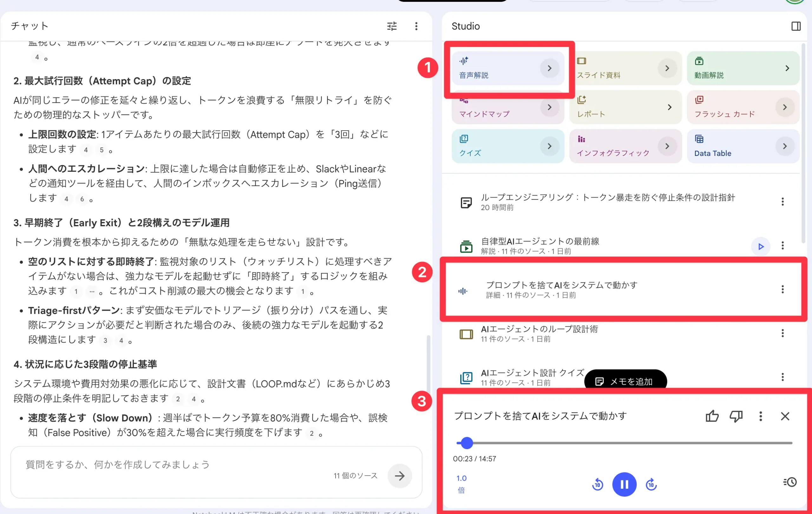Change 1.0 倍 playback speed

[461, 484]
